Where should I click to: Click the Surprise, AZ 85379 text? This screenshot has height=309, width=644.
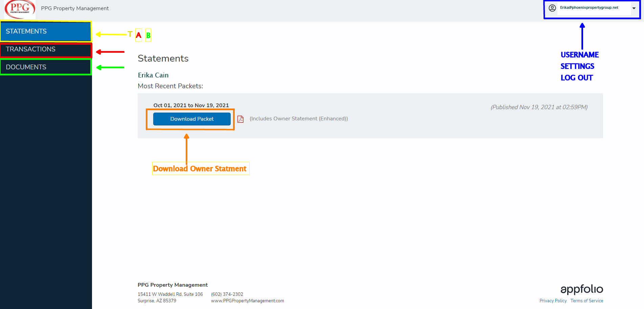coord(157,301)
